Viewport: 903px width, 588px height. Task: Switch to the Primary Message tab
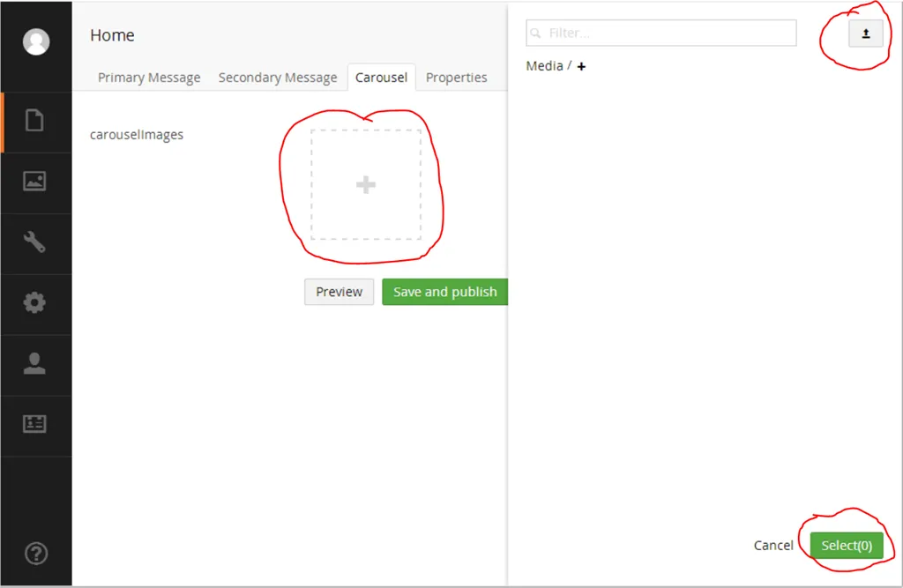[x=149, y=78]
